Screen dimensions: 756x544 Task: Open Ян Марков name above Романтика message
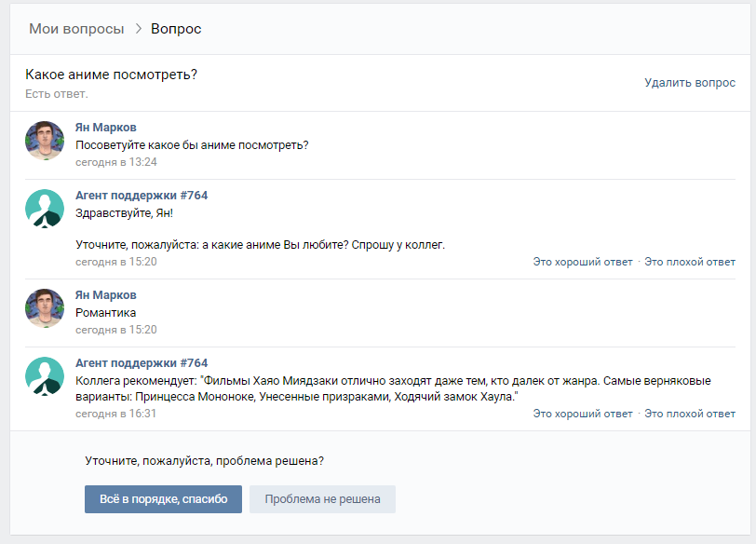point(105,294)
